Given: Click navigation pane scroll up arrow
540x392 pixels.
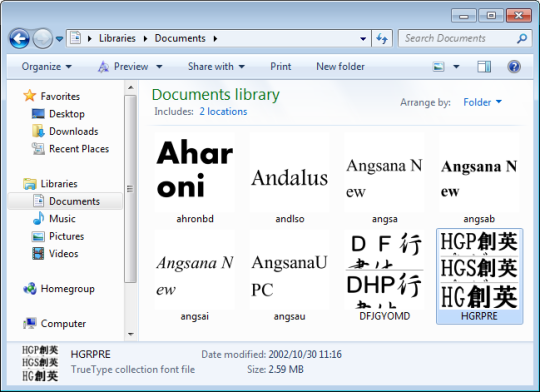Looking at the screenshot, I should coord(131,87).
